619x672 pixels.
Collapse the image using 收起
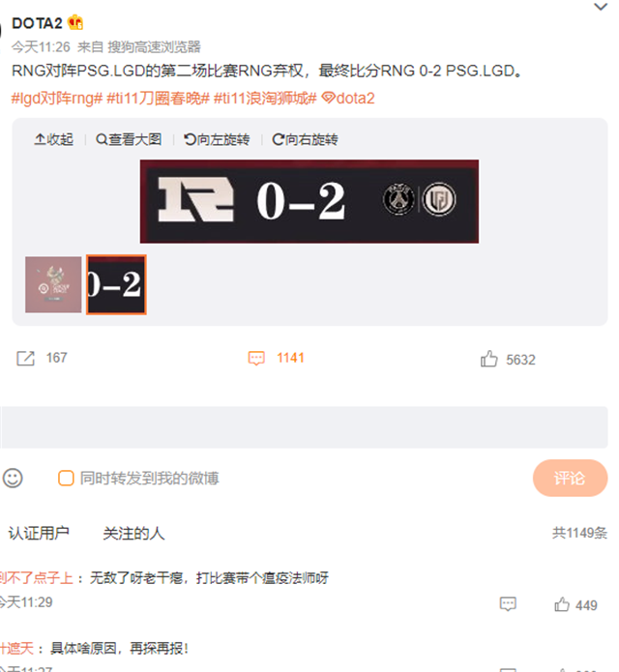[53, 139]
